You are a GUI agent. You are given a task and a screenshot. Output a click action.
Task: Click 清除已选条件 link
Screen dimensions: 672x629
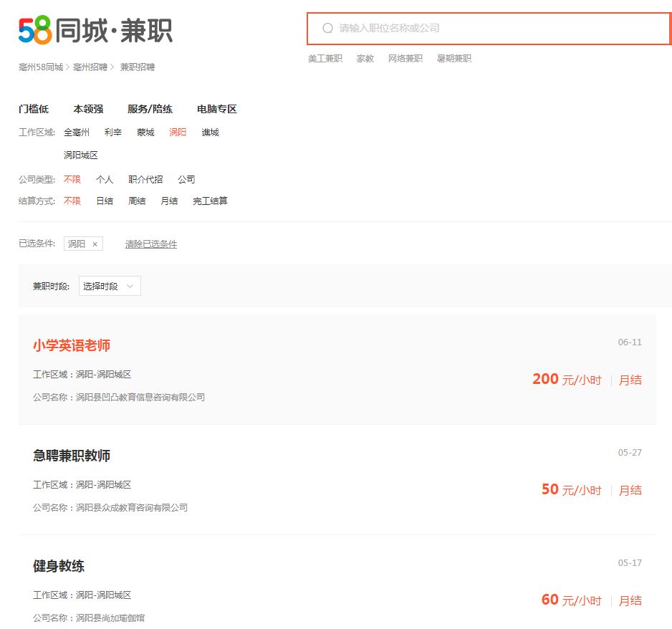pos(151,244)
